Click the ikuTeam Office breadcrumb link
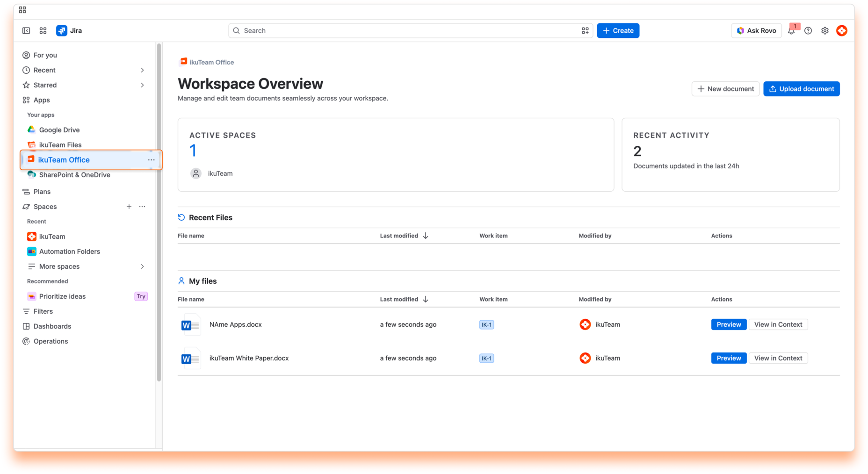Viewport: 868px width, 474px height. 211,62
